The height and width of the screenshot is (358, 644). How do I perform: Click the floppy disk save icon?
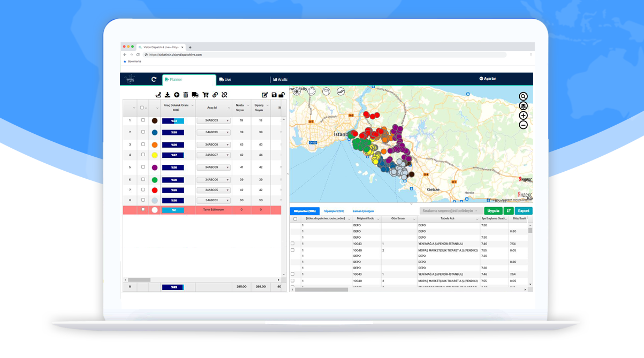point(274,95)
